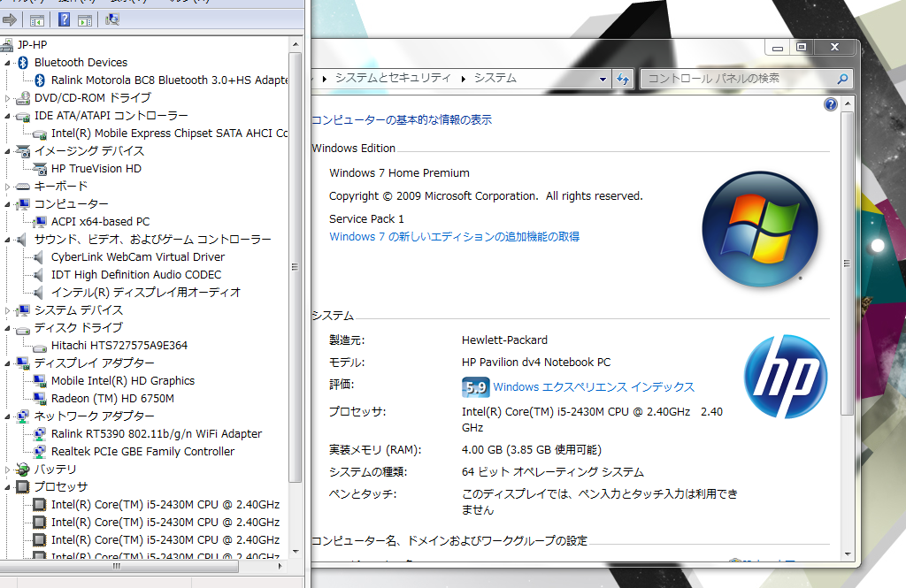906x588 pixels.
Task: Click the IDT High Definition Audio CODEC icon
Action: (x=38, y=275)
